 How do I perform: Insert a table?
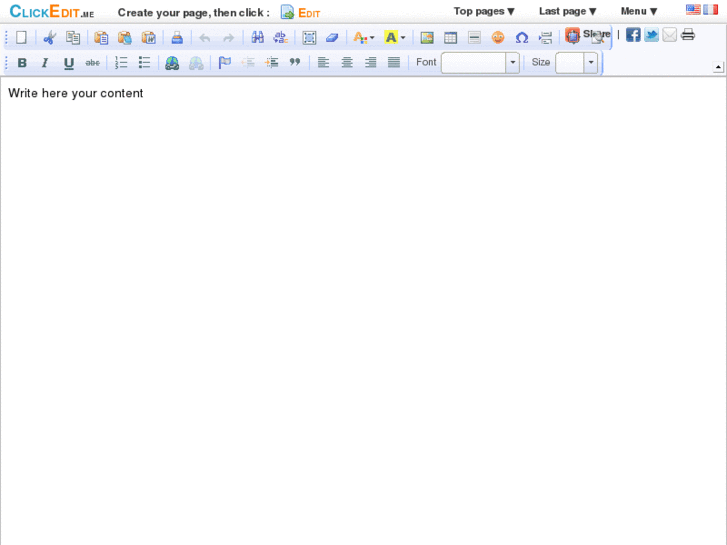(x=451, y=38)
